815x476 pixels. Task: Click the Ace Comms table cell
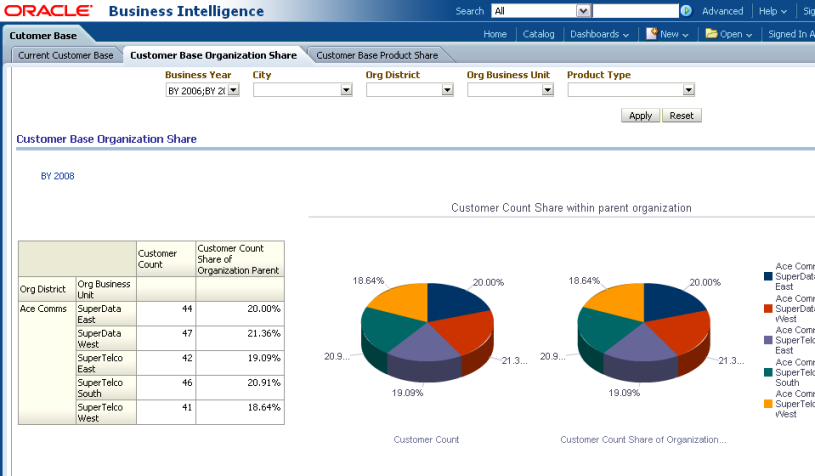tap(47, 363)
